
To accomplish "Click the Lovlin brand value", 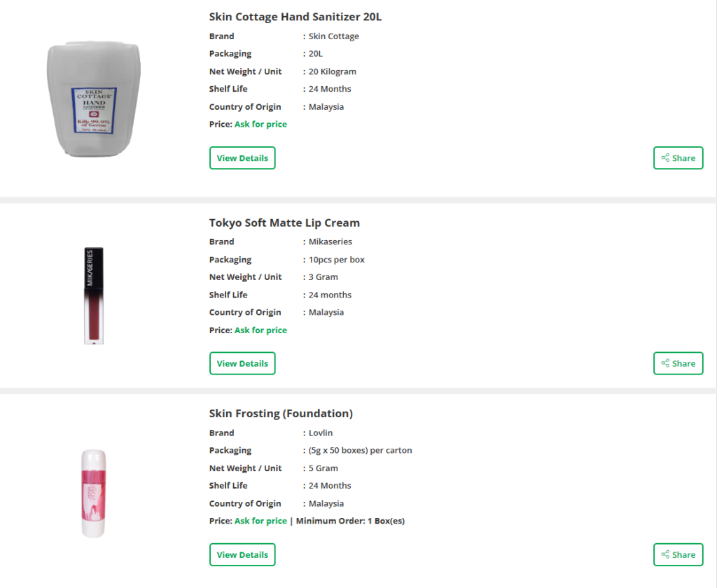I will pos(321,433).
